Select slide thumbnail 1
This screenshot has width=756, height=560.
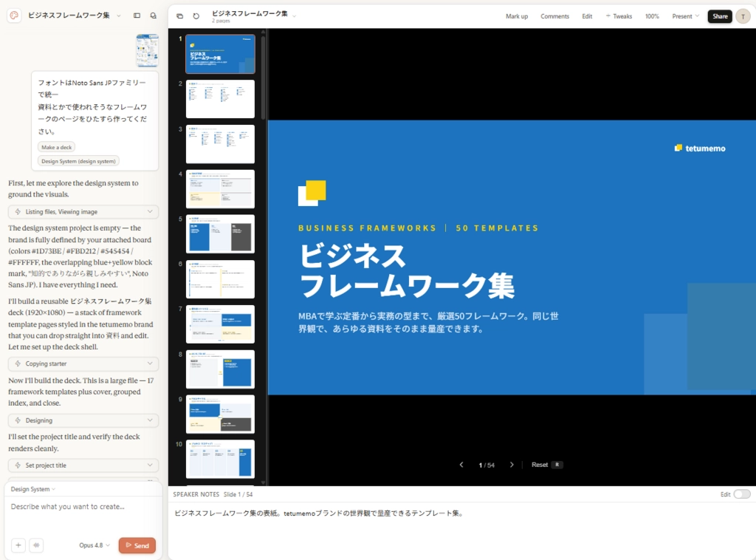click(220, 53)
